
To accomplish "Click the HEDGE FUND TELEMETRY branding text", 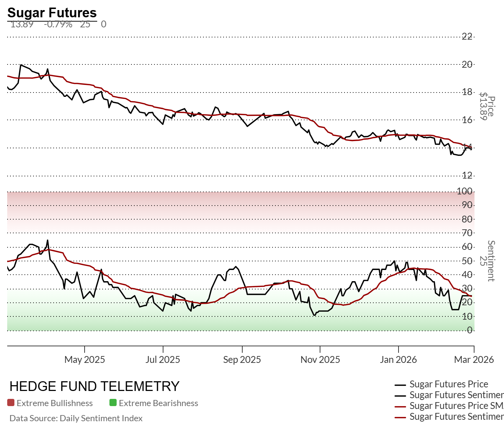I will [x=94, y=386].
